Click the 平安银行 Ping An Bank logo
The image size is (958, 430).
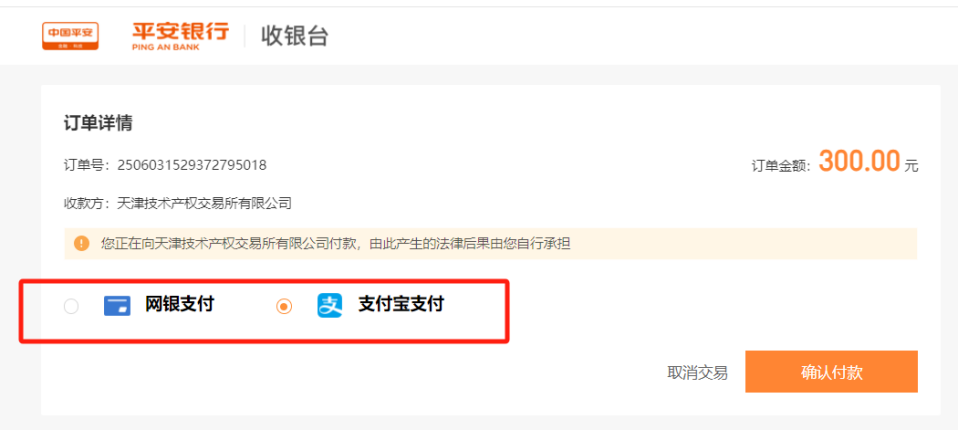(x=181, y=35)
